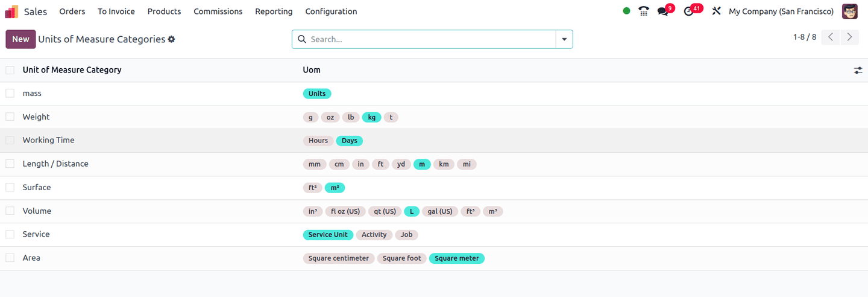Click the Sales app logo icon

11,11
